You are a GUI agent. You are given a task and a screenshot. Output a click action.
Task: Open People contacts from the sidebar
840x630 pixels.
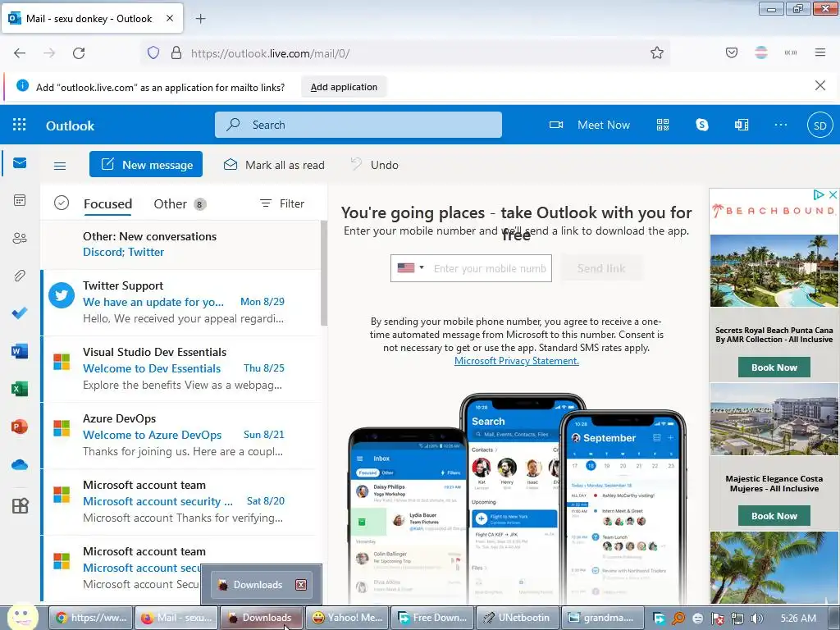[20, 238]
